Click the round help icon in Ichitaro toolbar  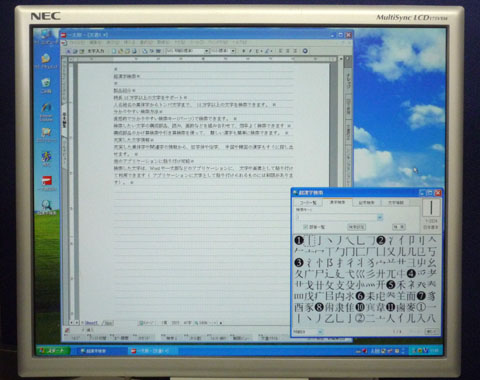tap(305, 51)
